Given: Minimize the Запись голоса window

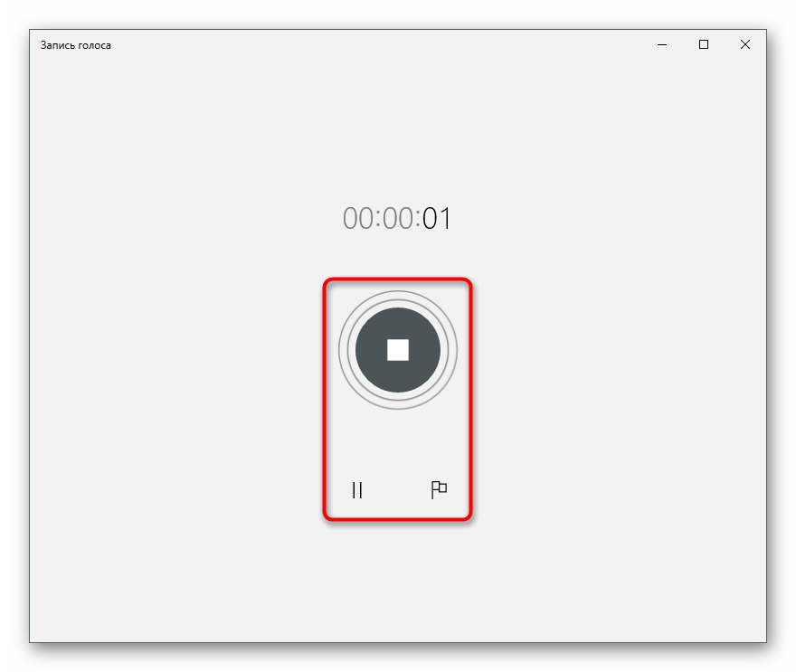Looking at the screenshot, I should (662, 44).
